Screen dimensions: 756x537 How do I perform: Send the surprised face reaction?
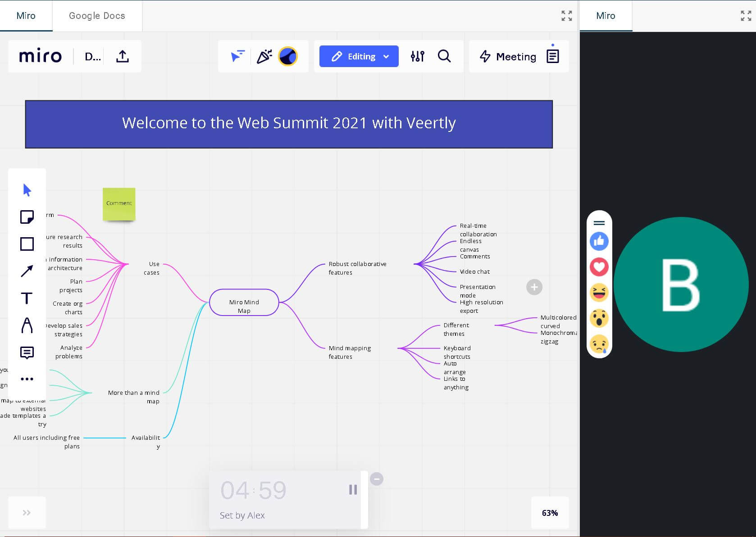[x=599, y=318]
